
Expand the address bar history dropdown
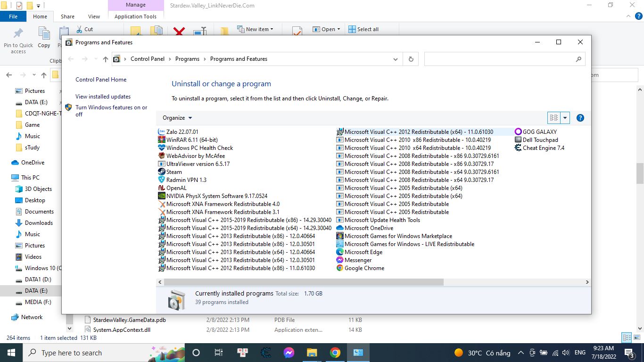pos(395,59)
